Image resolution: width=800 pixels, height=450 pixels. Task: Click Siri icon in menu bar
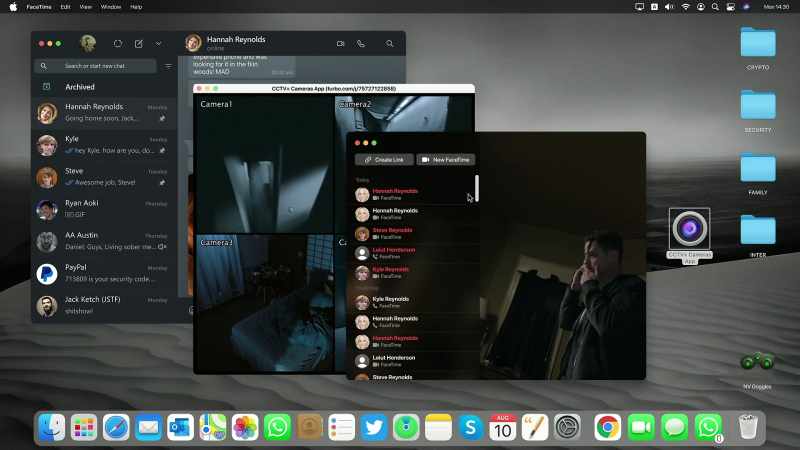(746, 7)
